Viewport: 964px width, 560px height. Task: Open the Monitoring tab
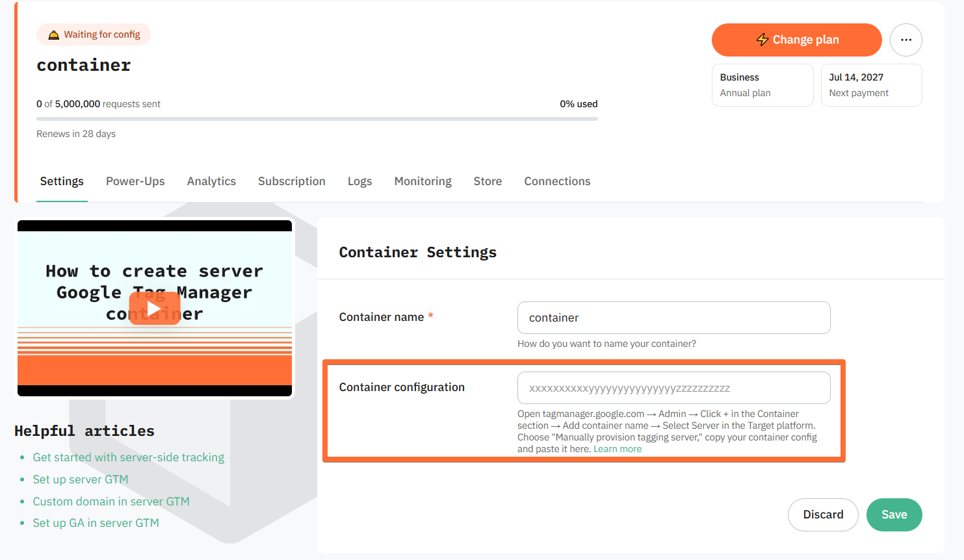[423, 181]
